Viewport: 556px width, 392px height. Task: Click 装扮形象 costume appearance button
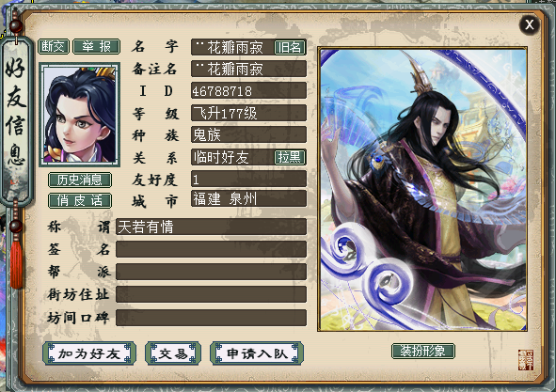coord(422,351)
